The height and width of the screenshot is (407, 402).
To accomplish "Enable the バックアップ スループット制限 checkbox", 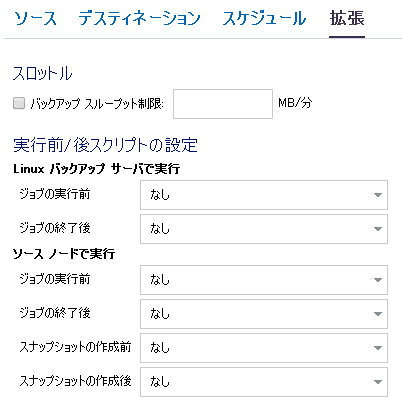I will [19, 103].
